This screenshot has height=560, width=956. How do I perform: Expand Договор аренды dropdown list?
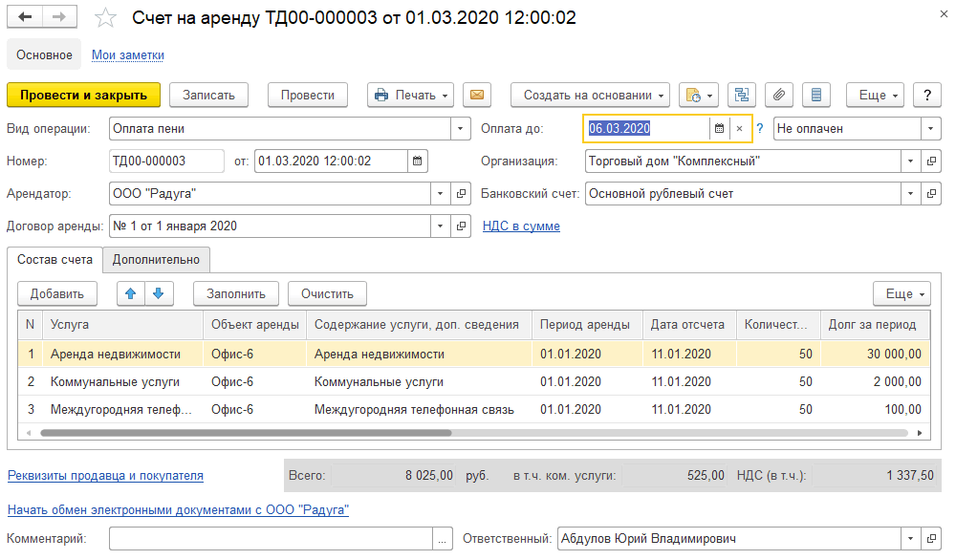[440, 226]
